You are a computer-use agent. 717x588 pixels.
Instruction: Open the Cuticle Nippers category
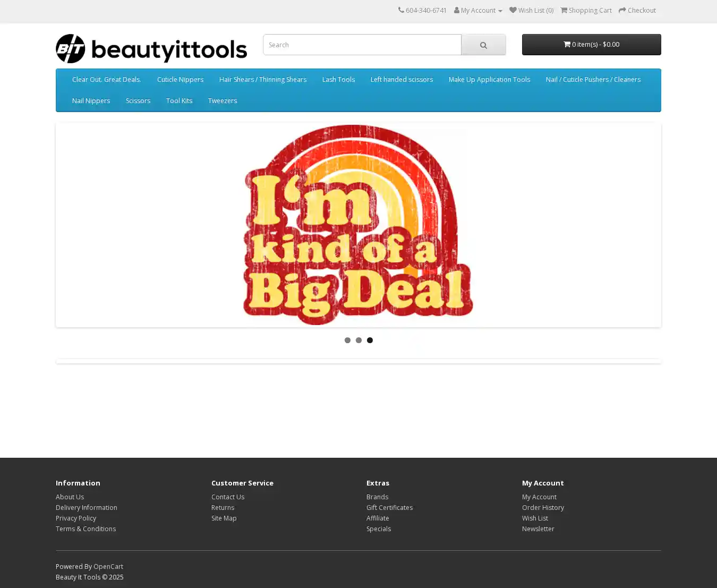[180, 80]
